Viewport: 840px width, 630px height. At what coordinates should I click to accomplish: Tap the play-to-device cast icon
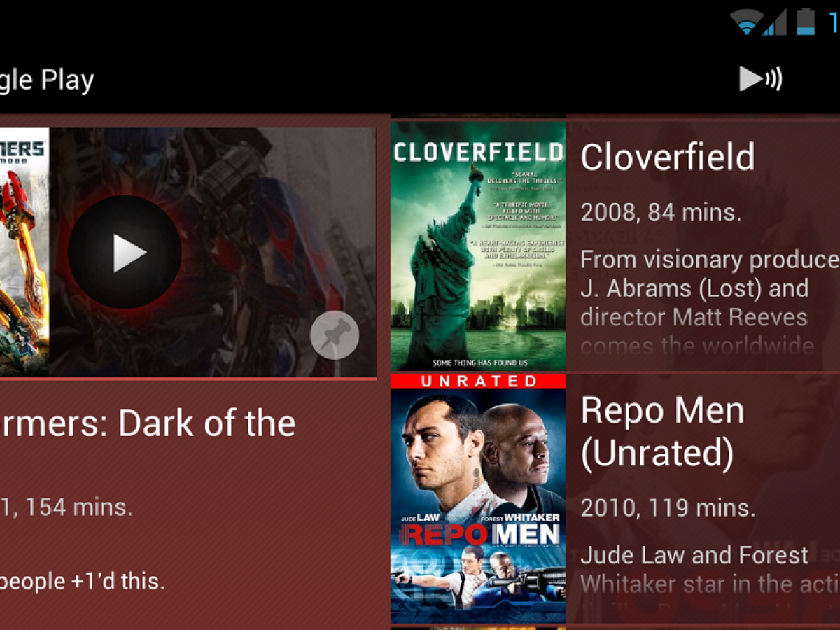click(x=761, y=79)
